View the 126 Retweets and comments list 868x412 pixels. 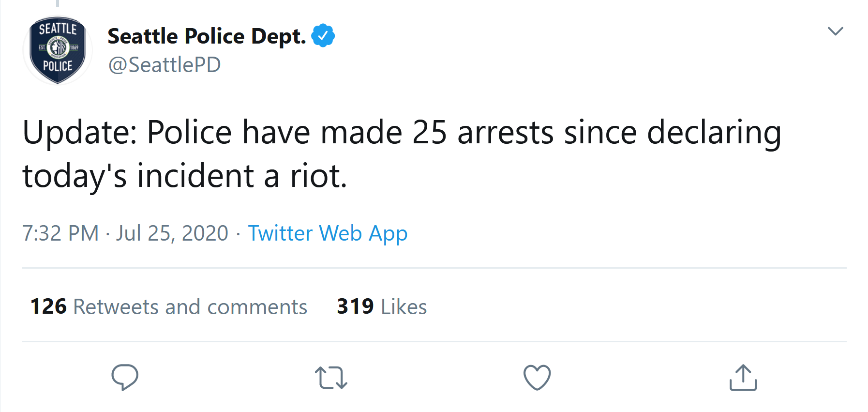(169, 306)
